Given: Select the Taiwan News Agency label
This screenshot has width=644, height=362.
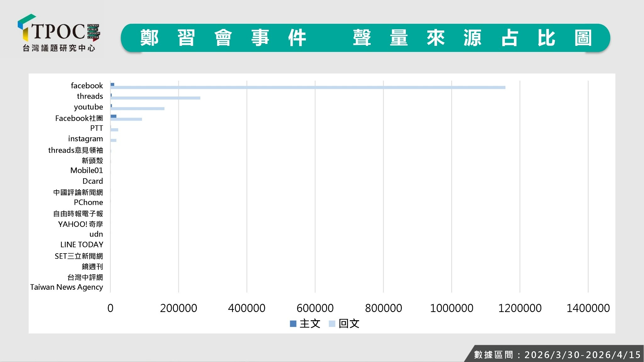Looking at the screenshot, I should pyautogui.click(x=66, y=287).
